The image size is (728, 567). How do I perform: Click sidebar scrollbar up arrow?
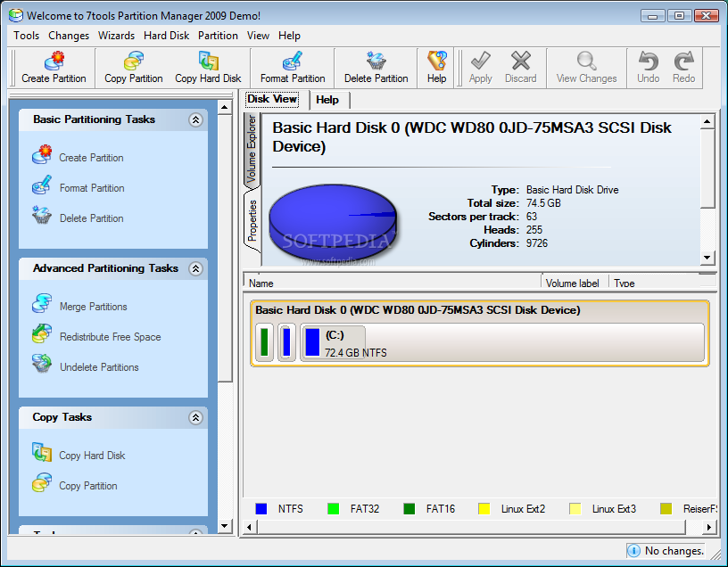click(224, 107)
